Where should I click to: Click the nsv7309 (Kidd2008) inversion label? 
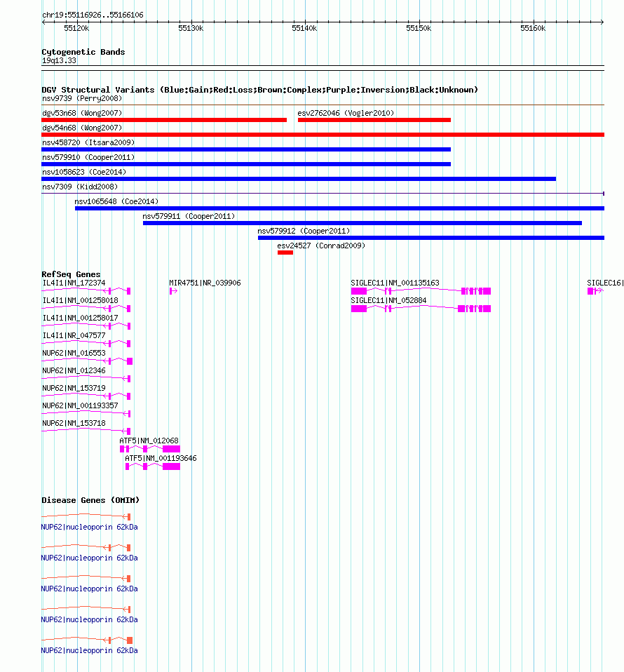click(x=80, y=187)
